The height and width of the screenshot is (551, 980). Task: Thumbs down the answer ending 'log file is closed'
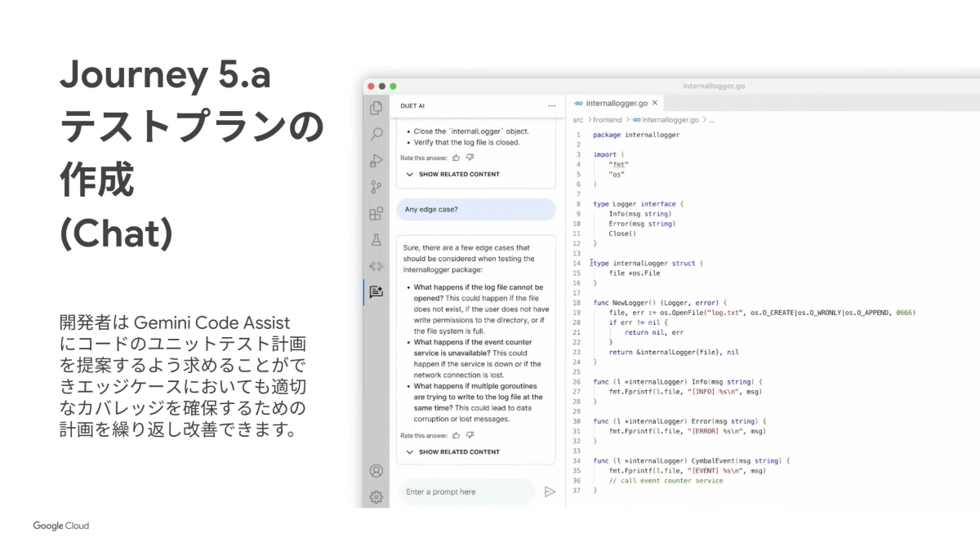pyautogui.click(x=470, y=158)
